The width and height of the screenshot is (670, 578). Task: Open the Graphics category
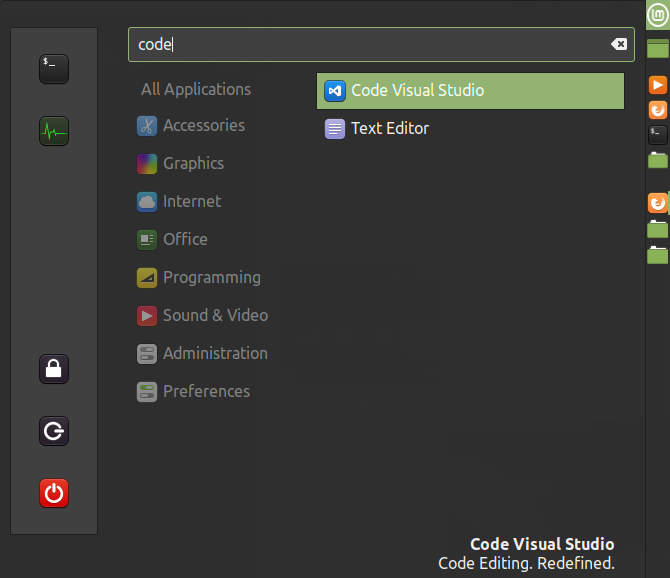180,164
